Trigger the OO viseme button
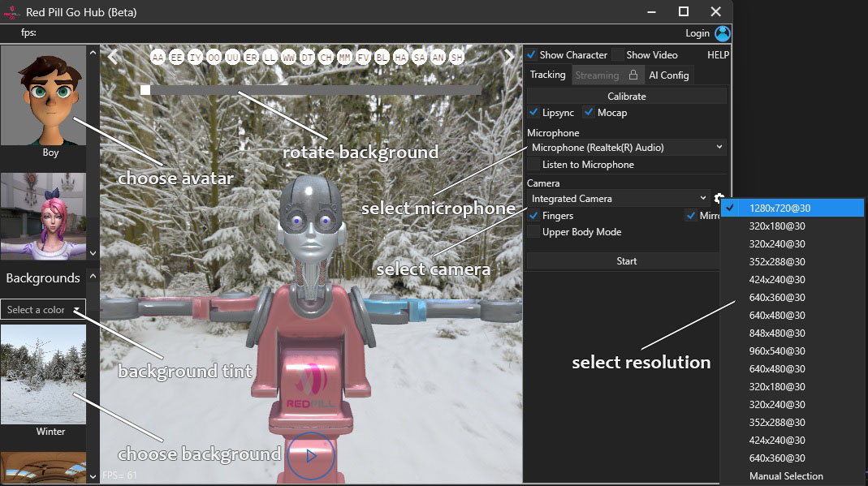 tap(214, 57)
